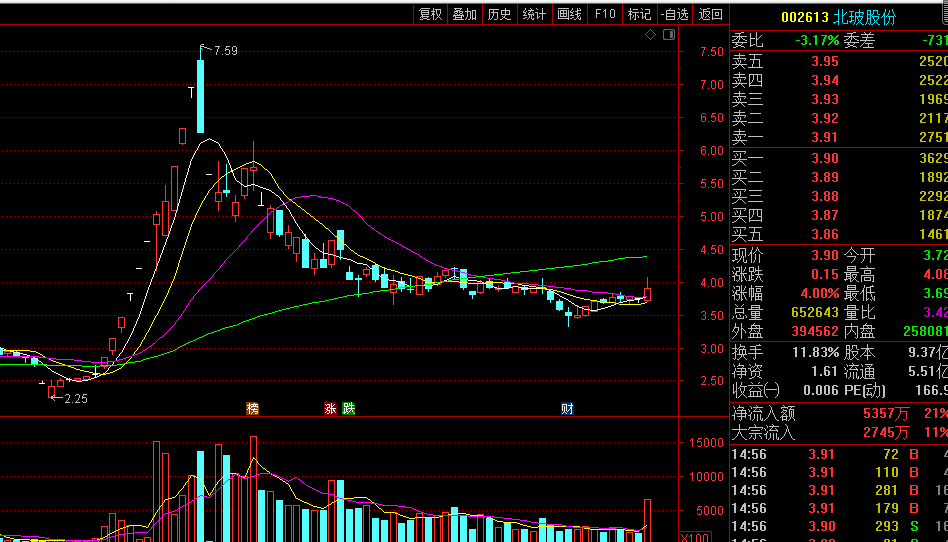The width and height of the screenshot is (948, 542).
Task: Click the stock name 北玻股份
Action: [865, 17]
